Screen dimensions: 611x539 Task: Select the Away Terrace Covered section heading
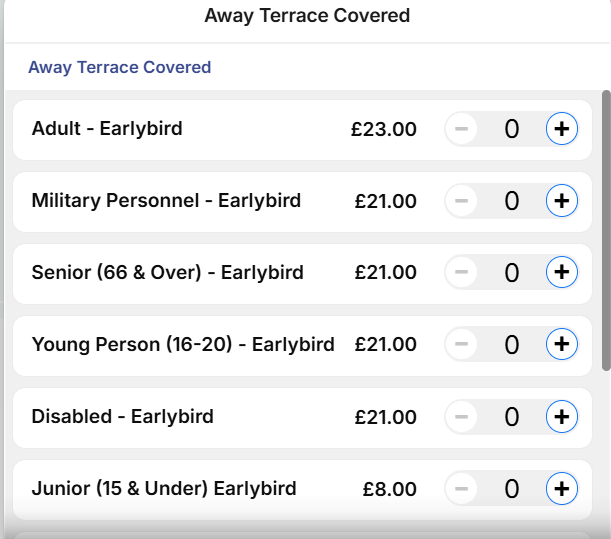point(120,68)
